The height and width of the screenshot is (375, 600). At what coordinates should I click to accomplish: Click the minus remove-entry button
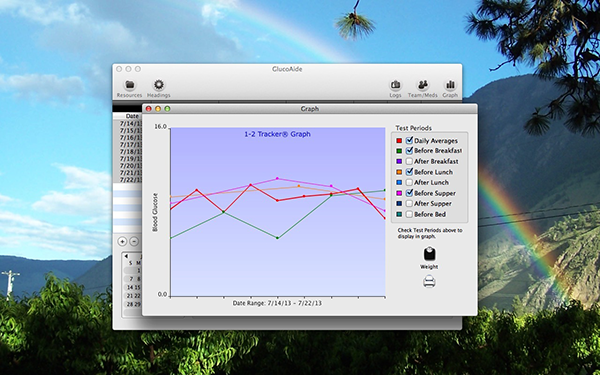pos(134,241)
